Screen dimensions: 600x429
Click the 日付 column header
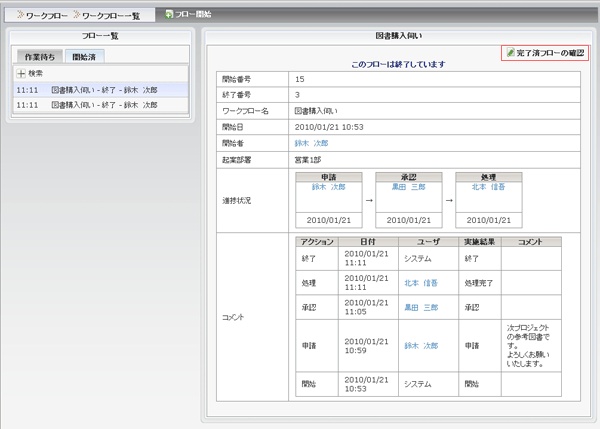[368, 241]
